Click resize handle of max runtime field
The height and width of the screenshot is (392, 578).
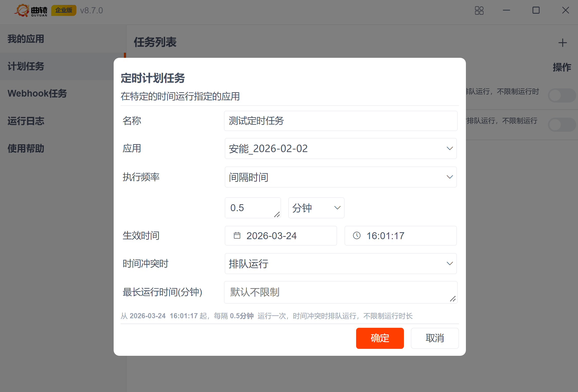[x=453, y=299]
